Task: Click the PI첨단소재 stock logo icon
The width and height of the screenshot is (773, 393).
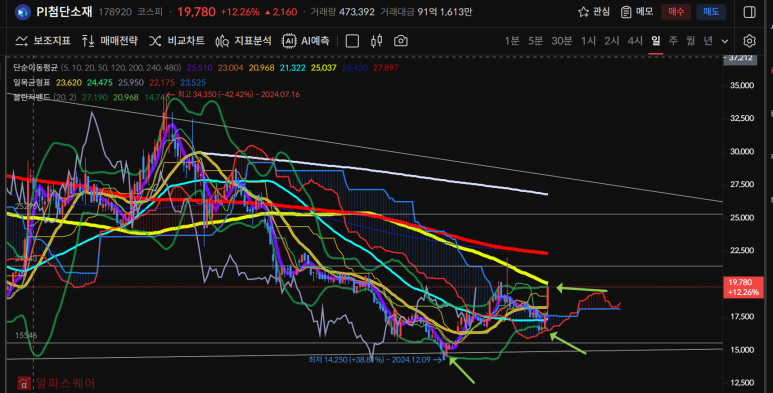Action: click(x=23, y=12)
